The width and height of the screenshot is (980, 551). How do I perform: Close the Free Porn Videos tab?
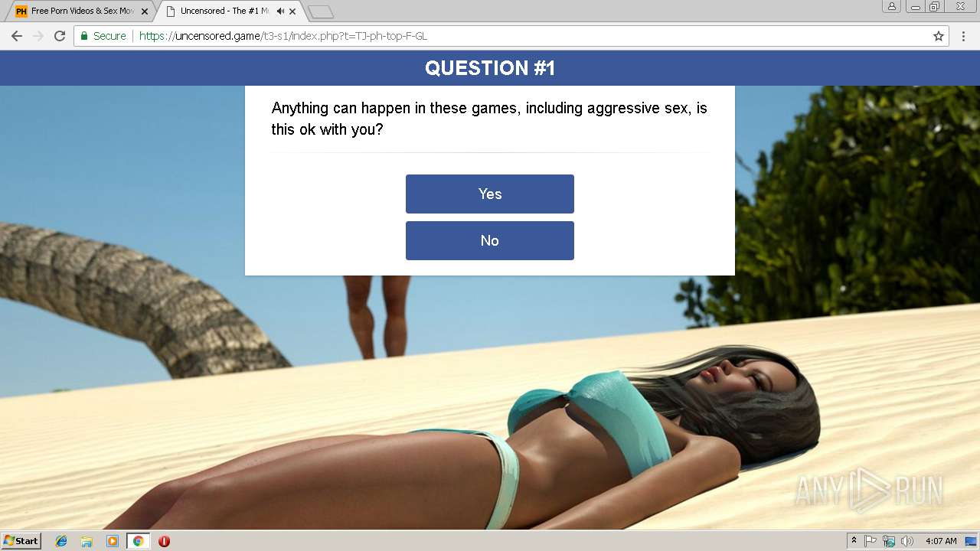[x=145, y=11]
